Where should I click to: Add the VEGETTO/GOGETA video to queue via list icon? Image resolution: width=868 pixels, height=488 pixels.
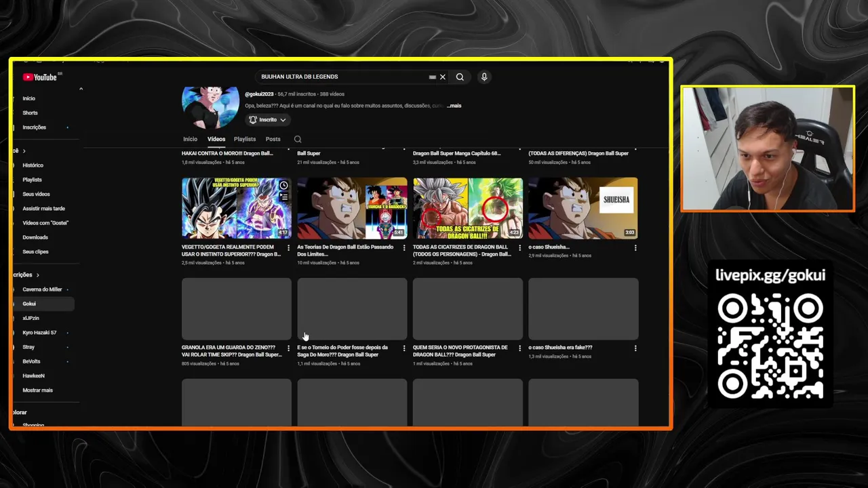click(283, 197)
